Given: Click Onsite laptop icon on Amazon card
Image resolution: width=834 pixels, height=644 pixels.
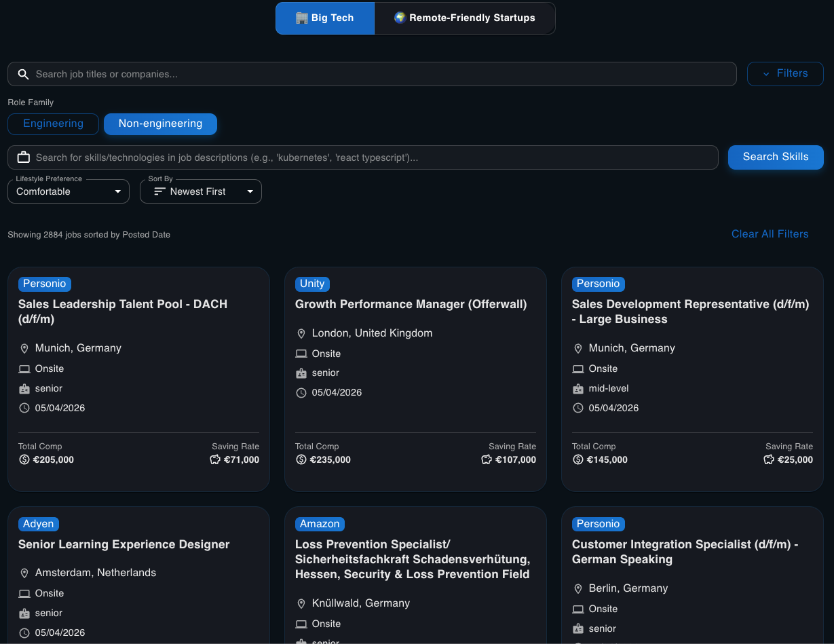Looking at the screenshot, I should coord(301,624).
